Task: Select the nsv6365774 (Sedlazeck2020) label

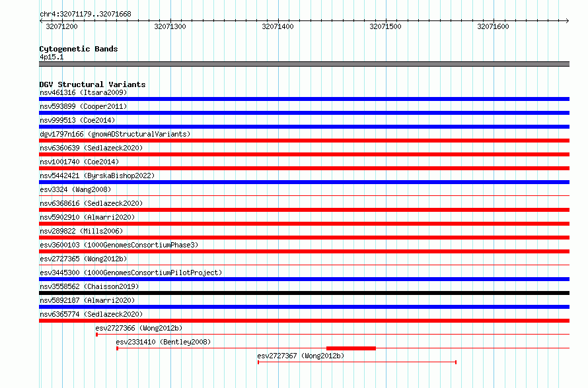Action: click(91, 314)
